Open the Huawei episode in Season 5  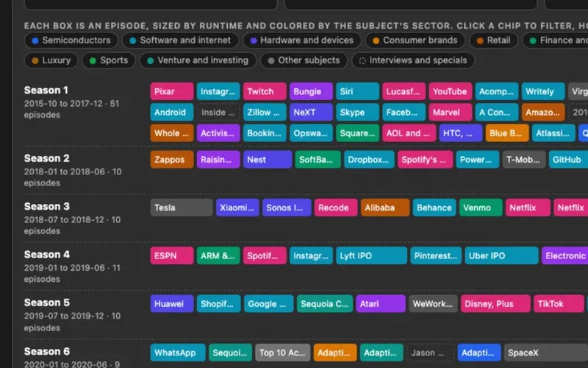click(x=172, y=304)
